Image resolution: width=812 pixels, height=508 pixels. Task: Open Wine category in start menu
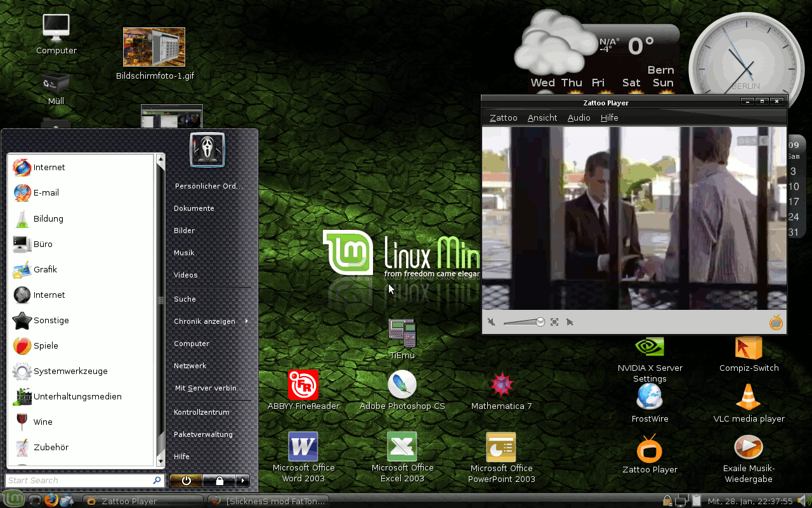pyautogui.click(x=81, y=422)
